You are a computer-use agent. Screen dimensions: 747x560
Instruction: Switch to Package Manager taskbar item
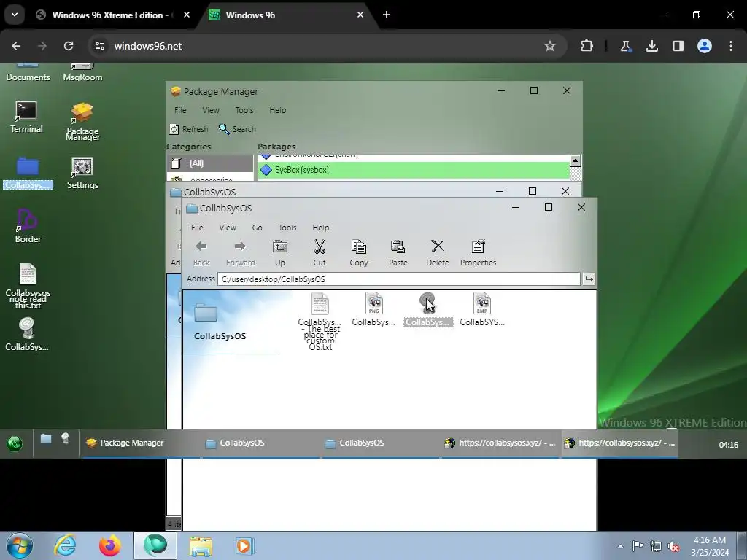pos(141,443)
